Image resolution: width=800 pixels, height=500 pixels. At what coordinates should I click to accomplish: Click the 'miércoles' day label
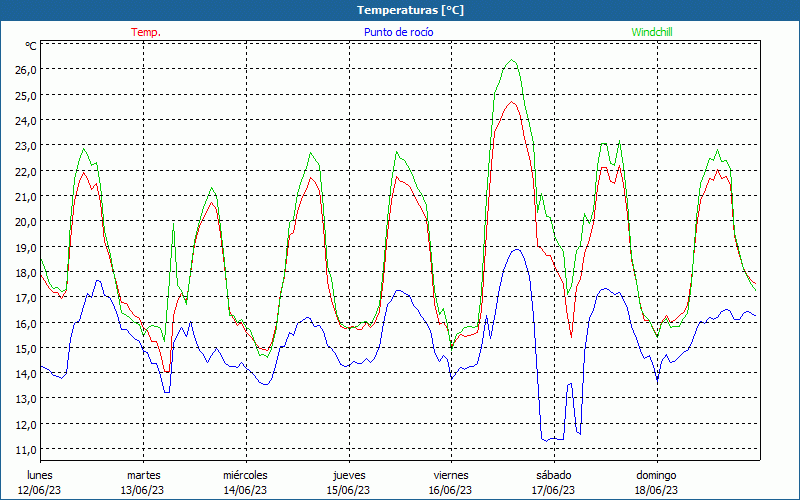[x=245, y=475]
